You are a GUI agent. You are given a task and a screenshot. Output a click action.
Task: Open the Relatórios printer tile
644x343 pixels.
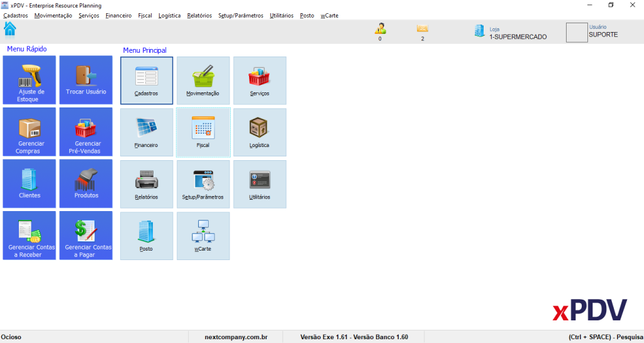(x=147, y=184)
